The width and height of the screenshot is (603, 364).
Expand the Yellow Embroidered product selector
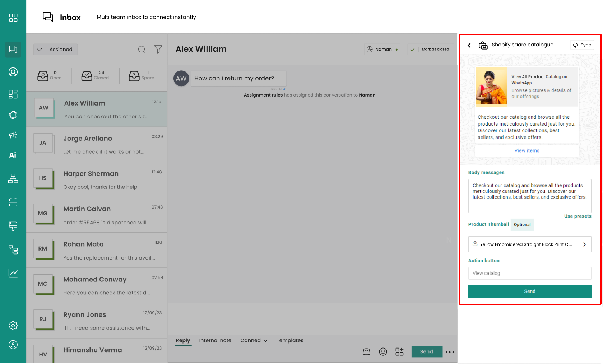(x=529, y=244)
